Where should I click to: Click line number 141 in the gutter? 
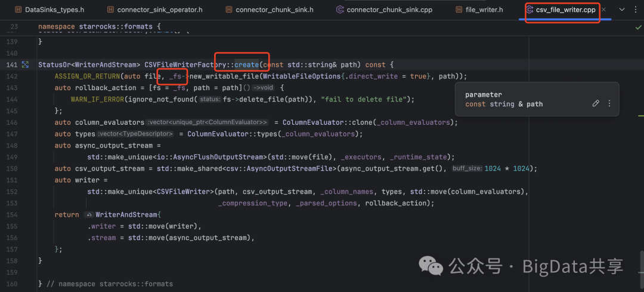point(12,64)
